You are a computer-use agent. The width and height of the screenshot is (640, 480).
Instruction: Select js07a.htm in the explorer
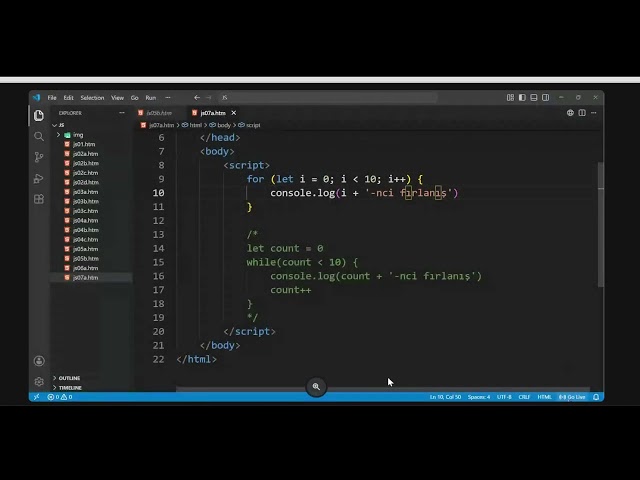(85, 277)
